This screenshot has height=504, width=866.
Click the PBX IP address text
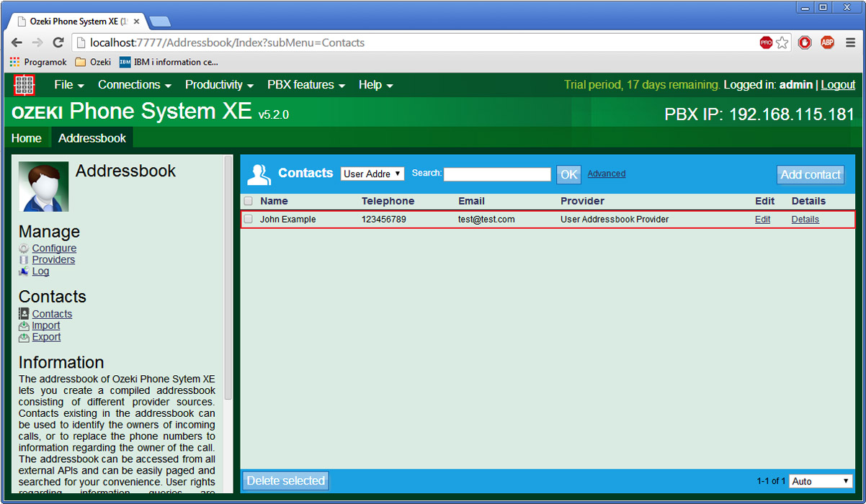click(x=759, y=114)
